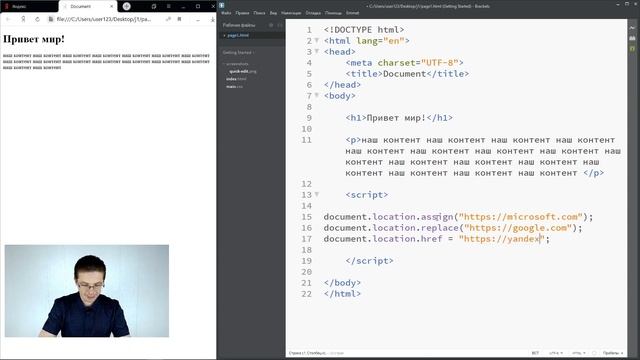Image resolution: width=640 pixels, height=360 pixels.
Task: Open the HTML language dropdown in status bar
Action: [579, 353]
